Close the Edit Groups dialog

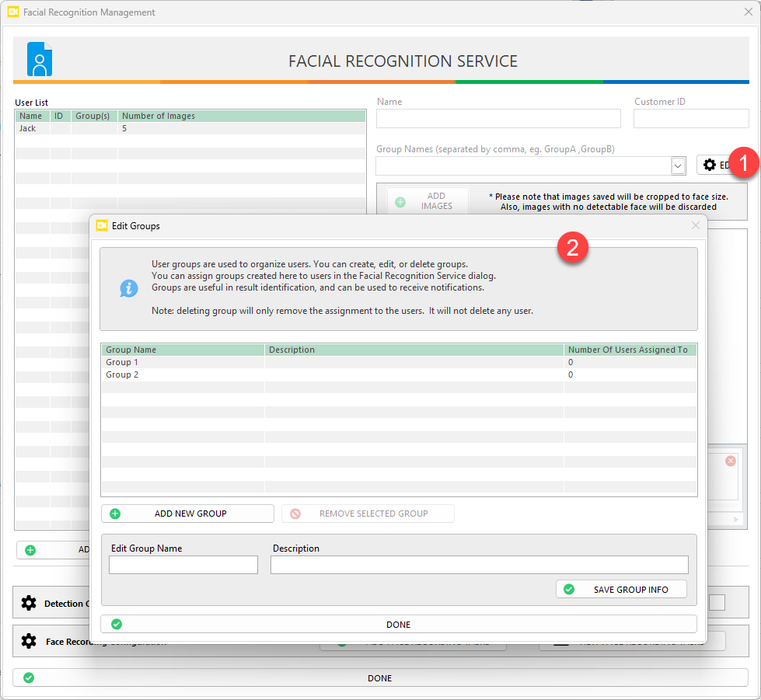pyautogui.click(x=696, y=225)
